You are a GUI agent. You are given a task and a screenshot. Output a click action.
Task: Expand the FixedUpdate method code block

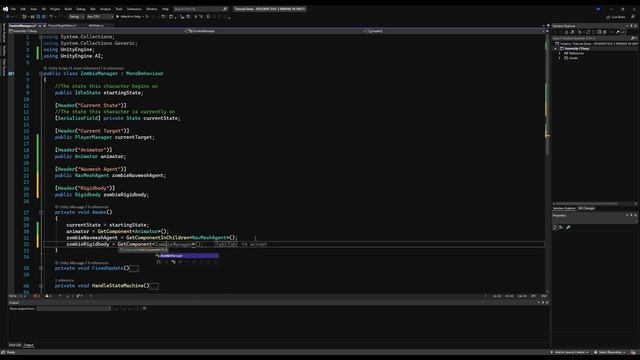click(x=41, y=268)
